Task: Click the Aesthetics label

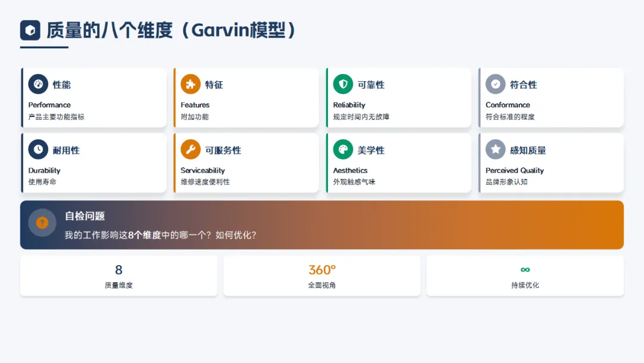Action: click(x=351, y=170)
